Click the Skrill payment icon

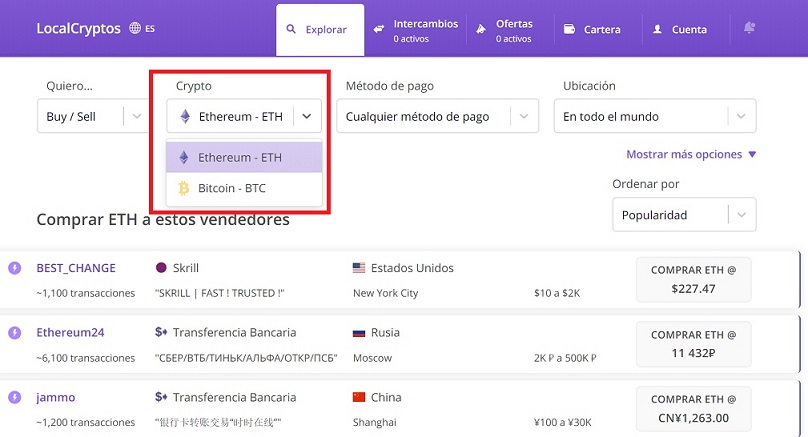click(x=161, y=267)
